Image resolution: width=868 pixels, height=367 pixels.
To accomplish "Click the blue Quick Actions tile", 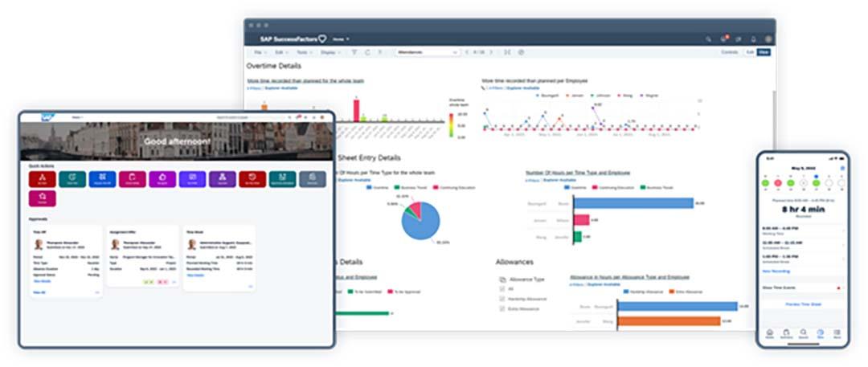I will (102, 179).
